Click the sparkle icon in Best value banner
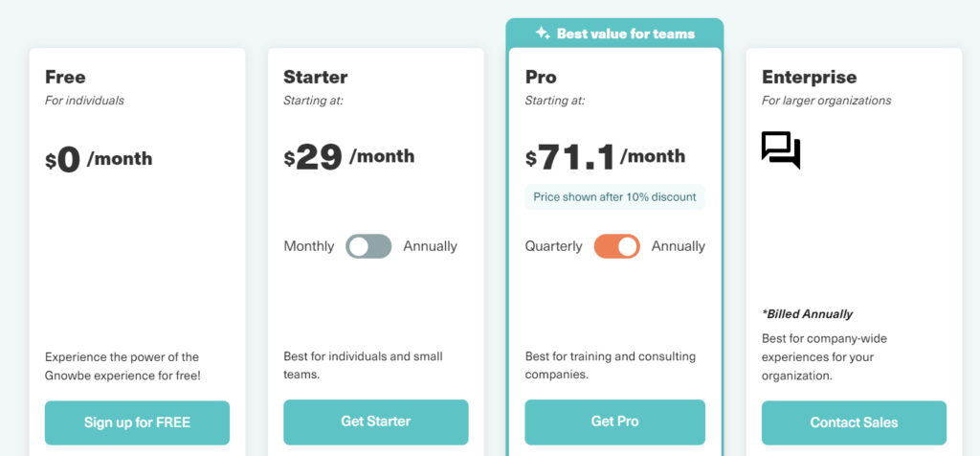Viewport: 980px width, 456px height. 543,34
